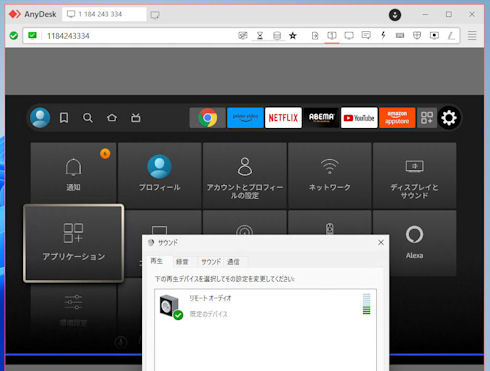490x371 pixels.
Task: Close the サウンド dialog
Action: click(381, 243)
